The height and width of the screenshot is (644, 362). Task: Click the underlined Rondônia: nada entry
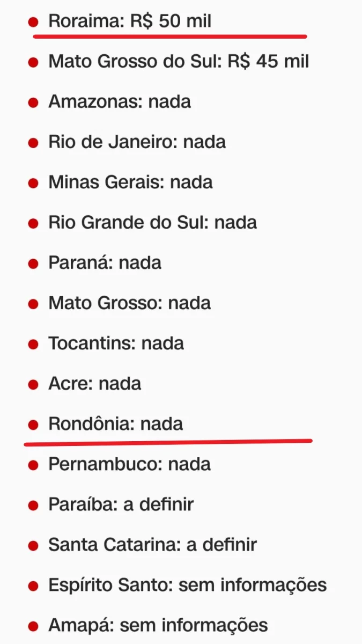click(115, 424)
